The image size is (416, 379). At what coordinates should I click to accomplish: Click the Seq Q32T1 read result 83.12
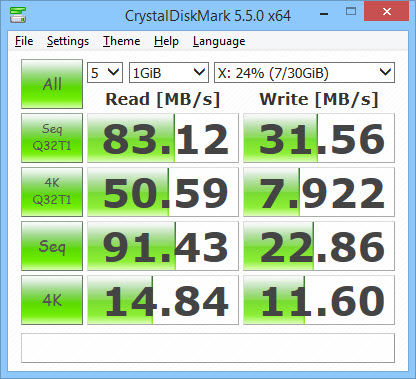(163, 138)
